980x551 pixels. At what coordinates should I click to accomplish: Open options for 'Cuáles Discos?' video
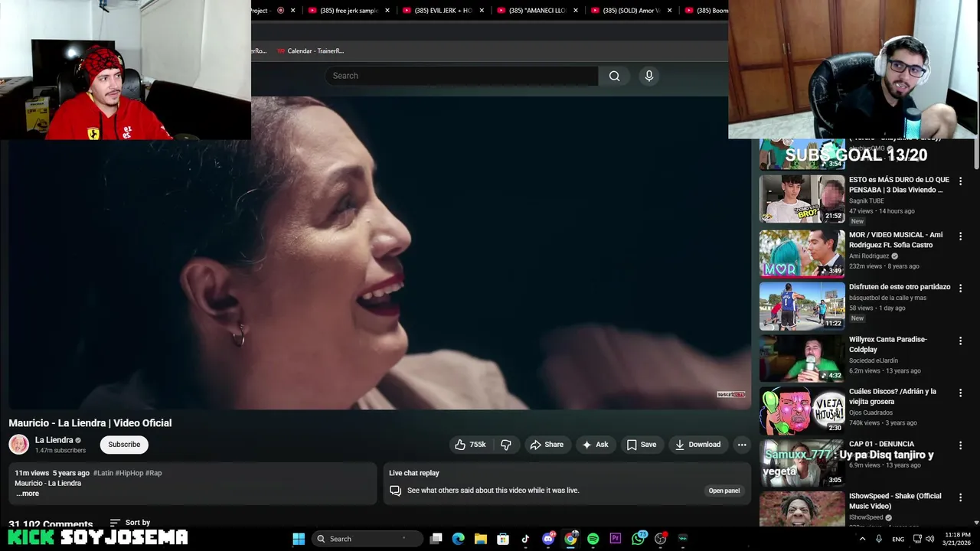(960, 393)
